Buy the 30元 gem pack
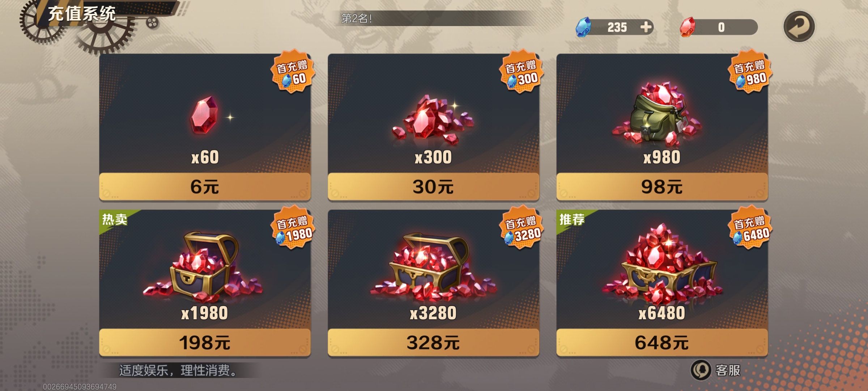868x391 pixels. pyautogui.click(x=433, y=186)
